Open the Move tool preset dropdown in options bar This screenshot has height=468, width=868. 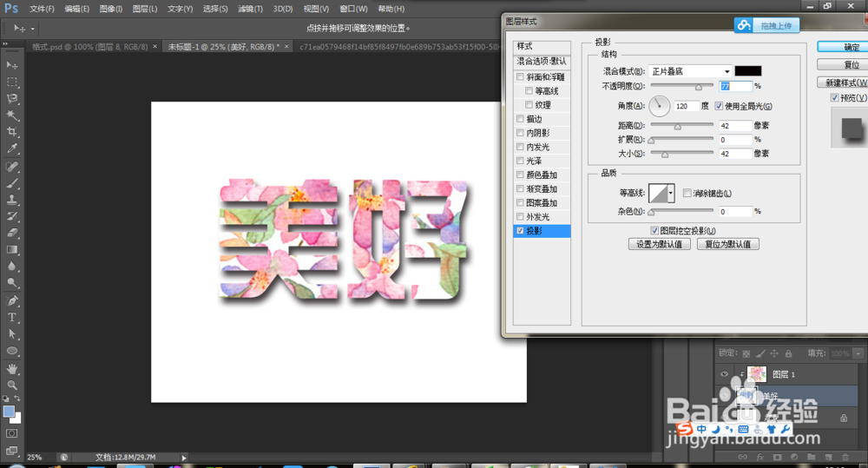33,29
